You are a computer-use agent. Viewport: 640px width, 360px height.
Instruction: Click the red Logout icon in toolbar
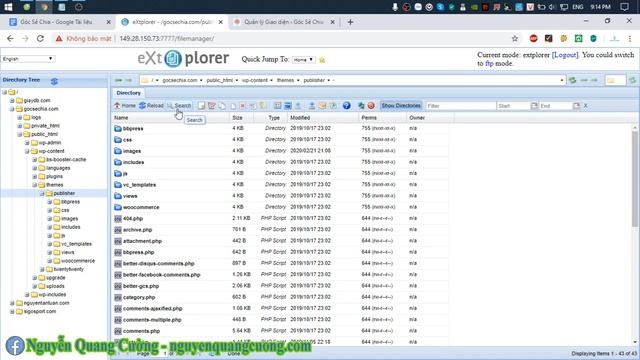371,106
